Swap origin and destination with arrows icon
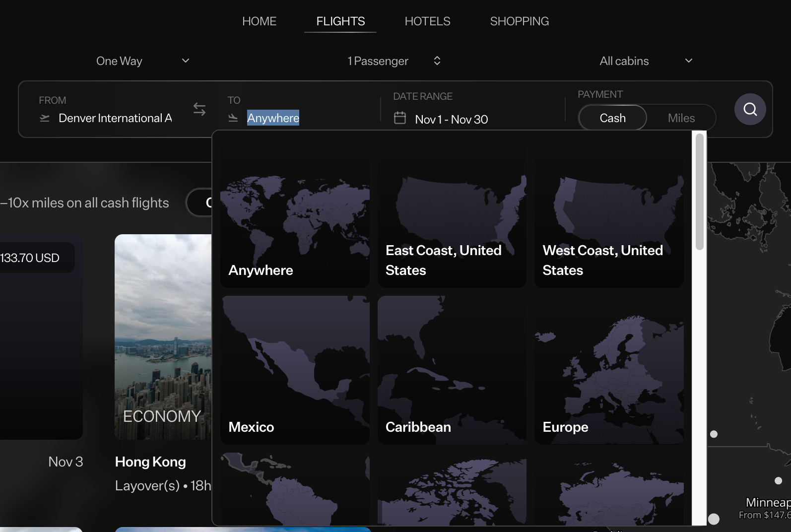Image resolution: width=791 pixels, height=532 pixels. [x=199, y=109]
